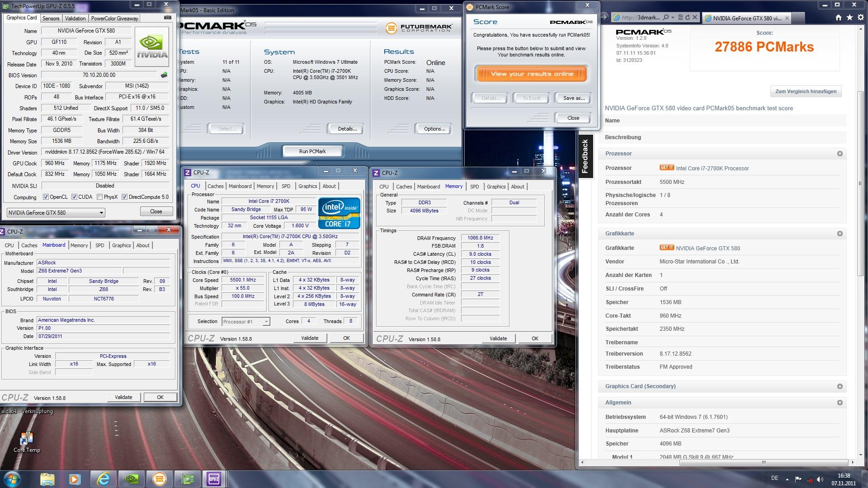This screenshot has width=868, height=488.
Task: Open Internet Explorer tools gear menu
Action: pyautogui.click(x=860, y=18)
